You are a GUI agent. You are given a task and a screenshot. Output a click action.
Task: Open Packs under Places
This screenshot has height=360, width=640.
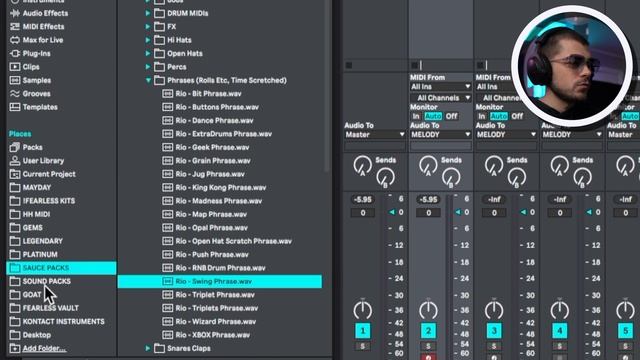(26, 147)
